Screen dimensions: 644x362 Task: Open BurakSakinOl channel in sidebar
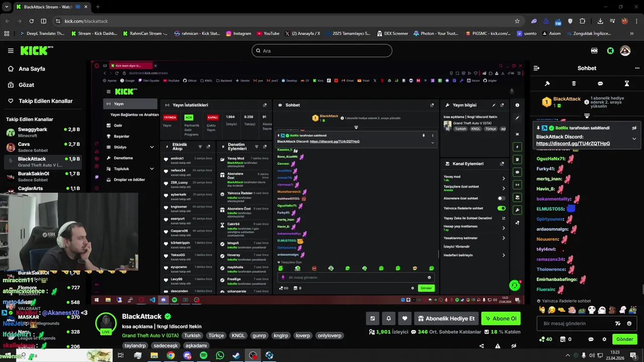pos(43,176)
